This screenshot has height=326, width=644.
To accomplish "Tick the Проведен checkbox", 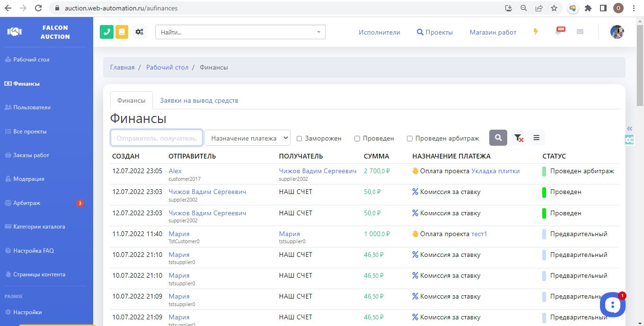I will pyautogui.click(x=357, y=139).
